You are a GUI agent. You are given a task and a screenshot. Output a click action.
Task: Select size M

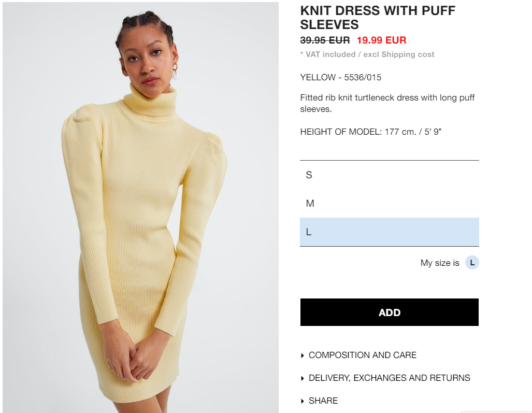[390, 203]
